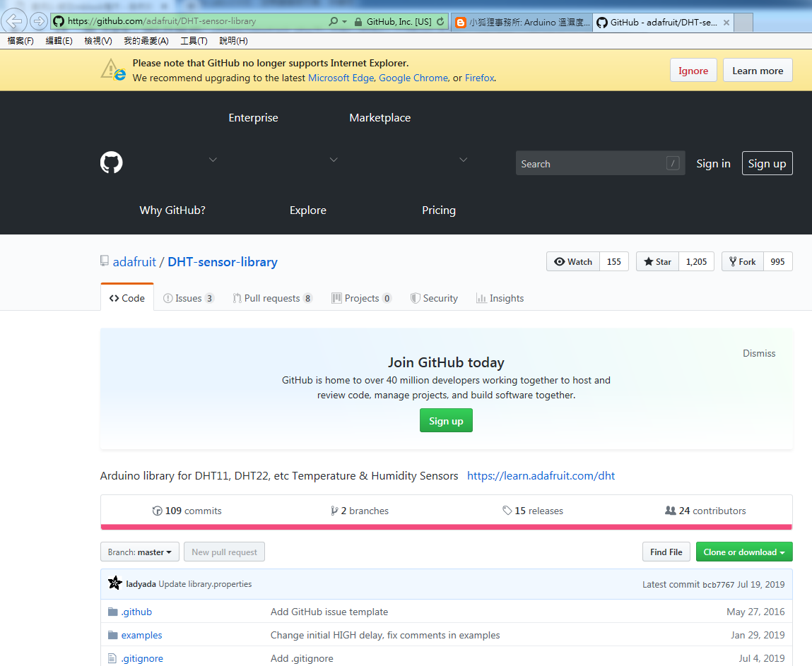This screenshot has width=812, height=666.
Task: Click the Ignore button in the IE warning
Action: pyautogui.click(x=693, y=71)
